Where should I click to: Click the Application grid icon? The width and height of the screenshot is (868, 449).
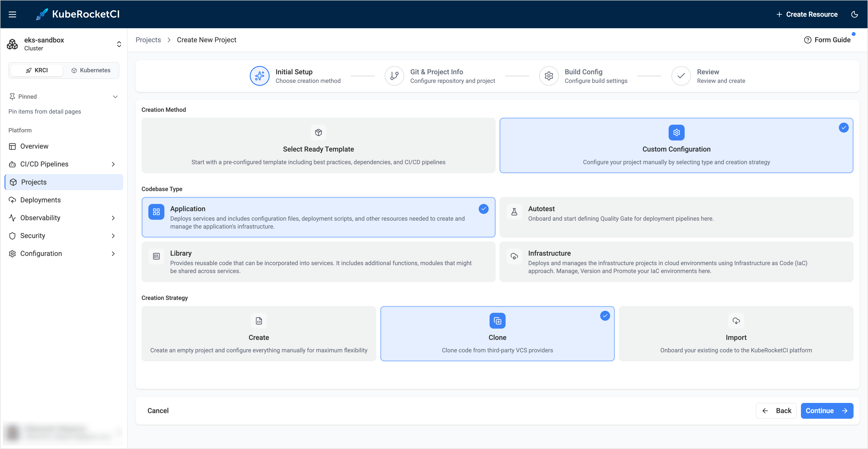click(x=156, y=212)
